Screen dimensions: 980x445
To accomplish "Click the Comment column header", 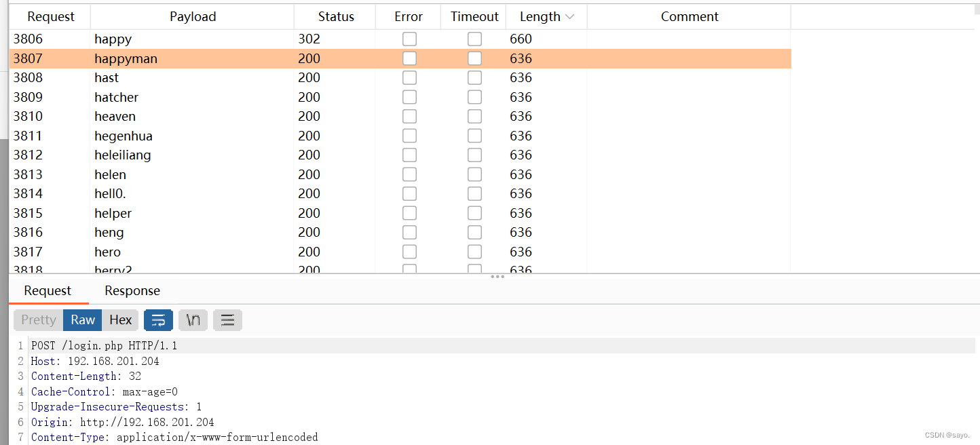I will tap(689, 17).
